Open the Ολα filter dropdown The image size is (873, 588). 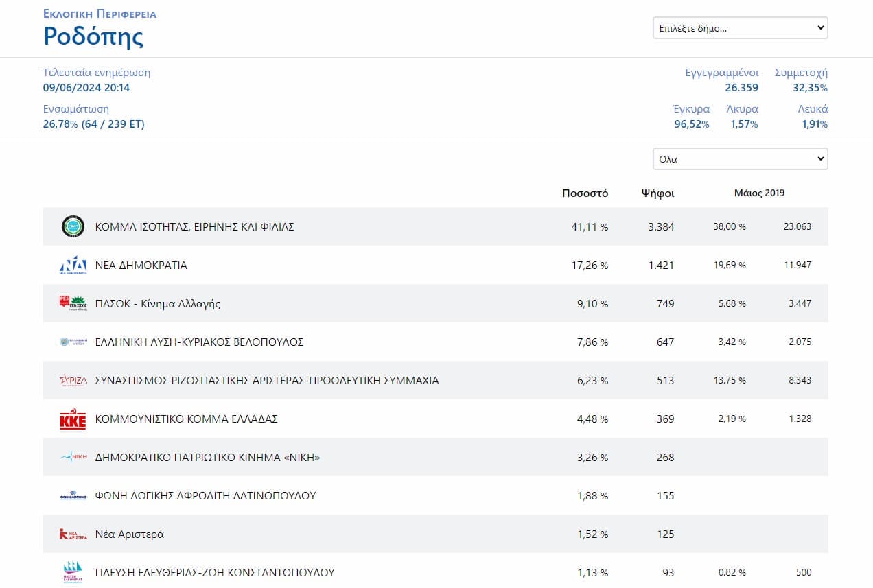(x=740, y=158)
